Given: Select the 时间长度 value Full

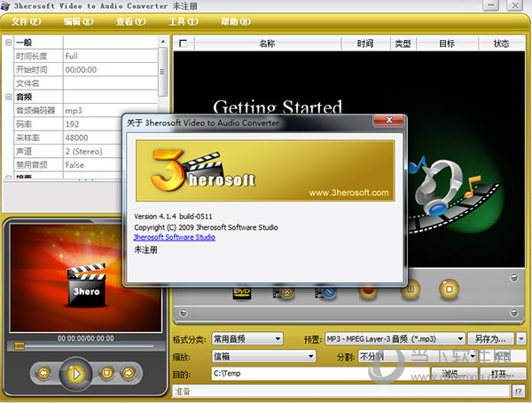Looking at the screenshot, I should click(111, 56).
